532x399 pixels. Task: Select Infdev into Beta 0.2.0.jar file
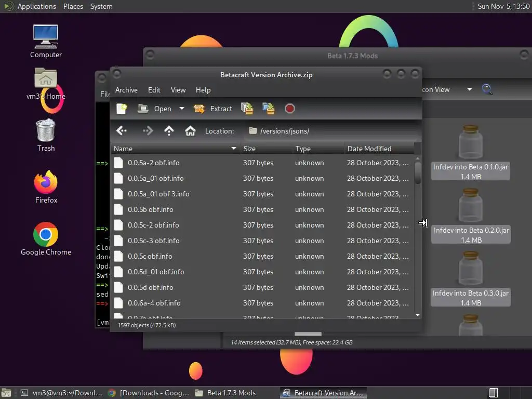pos(471,216)
